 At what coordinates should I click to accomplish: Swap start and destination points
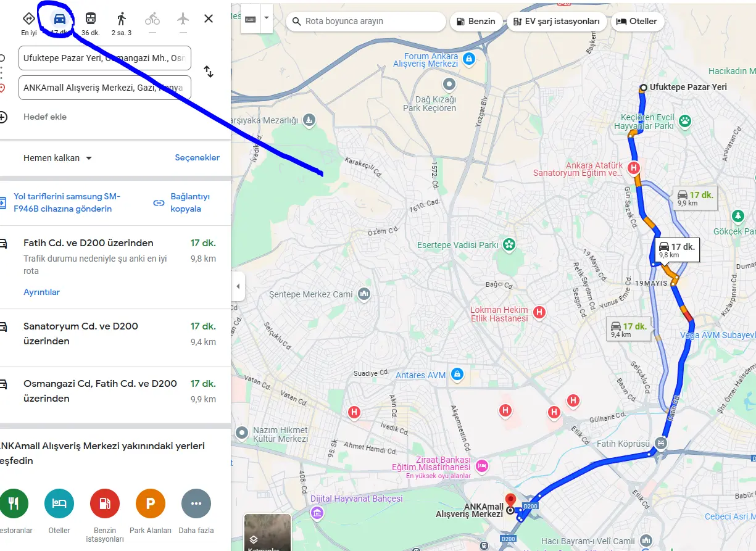[x=209, y=72]
